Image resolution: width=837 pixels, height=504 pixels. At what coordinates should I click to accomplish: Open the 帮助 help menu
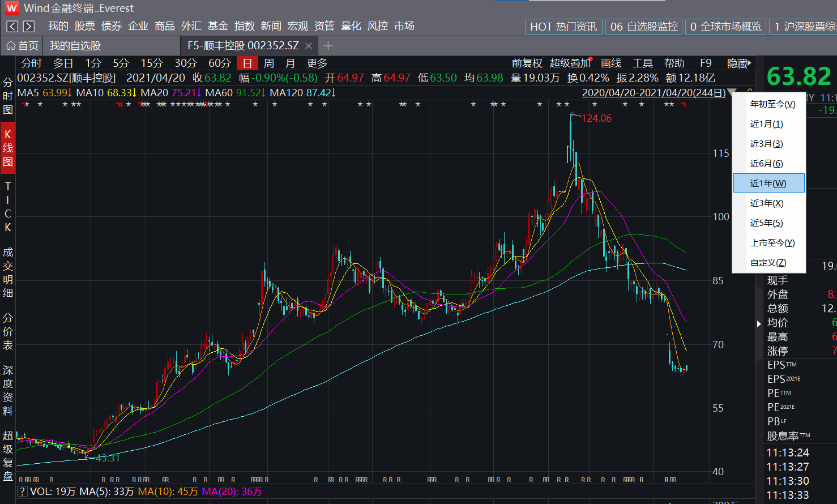[674, 63]
